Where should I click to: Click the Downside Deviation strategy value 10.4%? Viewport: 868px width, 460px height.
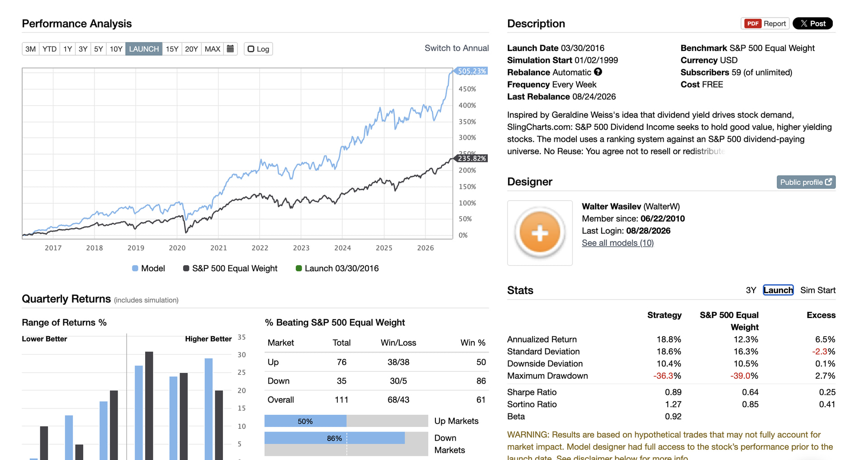click(x=669, y=364)
